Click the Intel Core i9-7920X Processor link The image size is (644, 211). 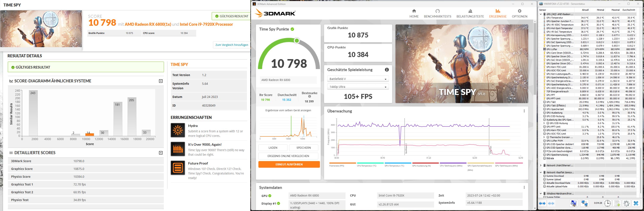tap(206, 24)
